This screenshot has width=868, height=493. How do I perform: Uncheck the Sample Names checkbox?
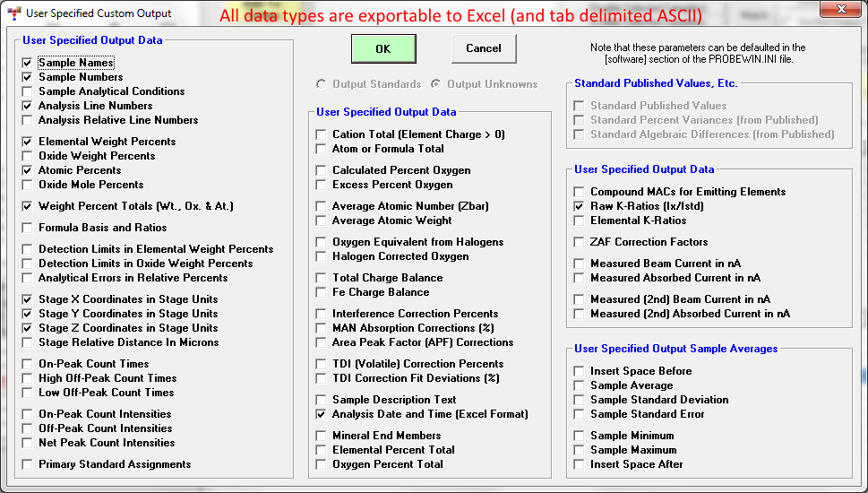28,63
